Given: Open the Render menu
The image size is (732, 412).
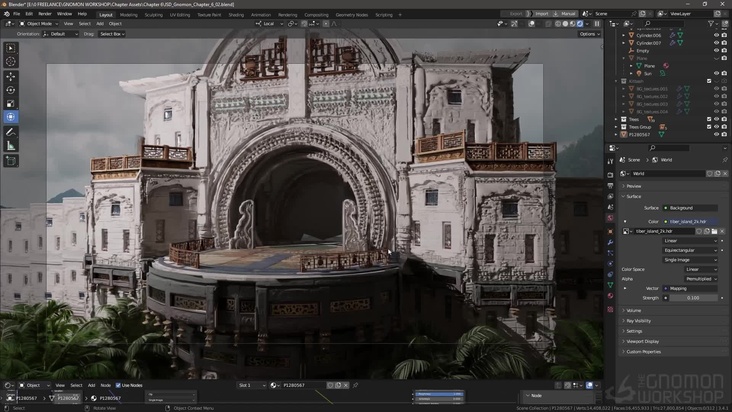Looking at the screenshot, I should coord(45,14).
